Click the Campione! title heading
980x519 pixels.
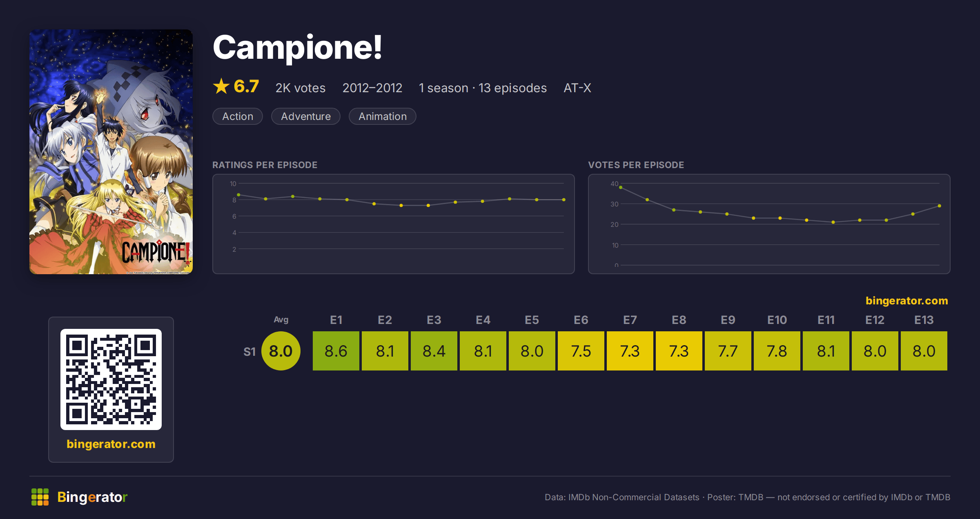click(x=298, y=48)
